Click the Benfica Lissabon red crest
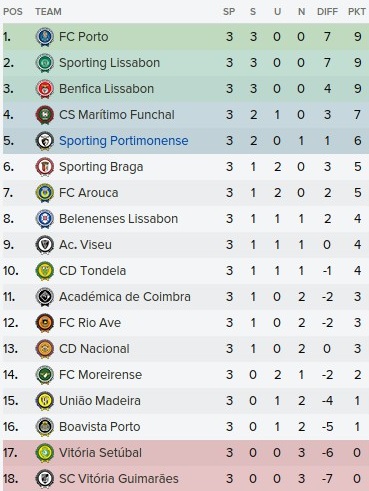This screenshot has width=369, height=491. (45, 89)
